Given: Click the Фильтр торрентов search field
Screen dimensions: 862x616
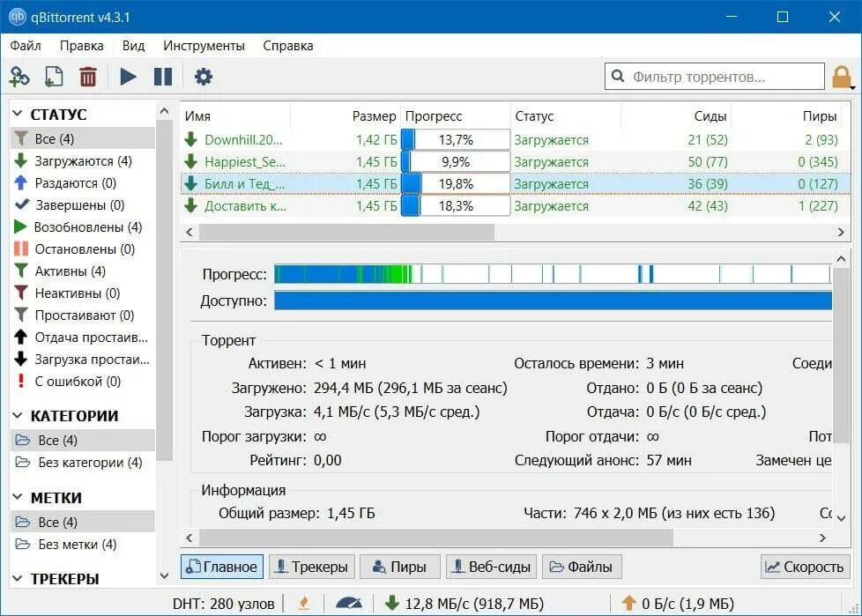Looking at the screenshot, I should click(x=715, y=77).
